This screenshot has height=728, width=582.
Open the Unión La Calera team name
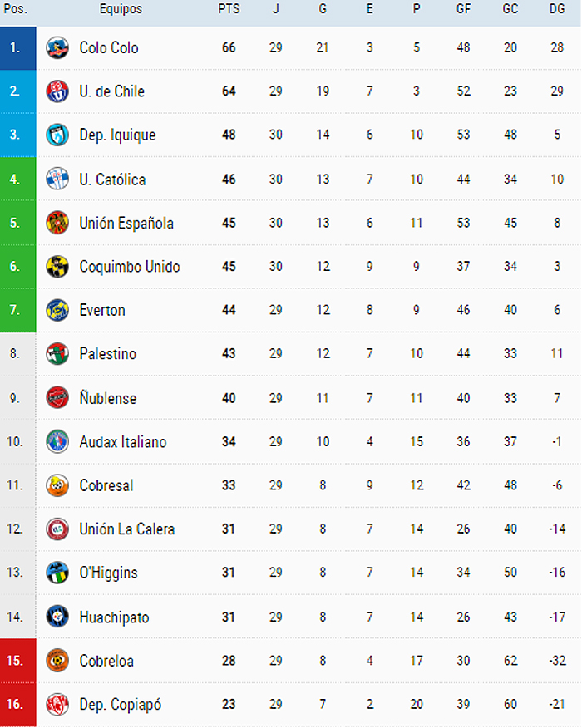[x=127, y=529]
